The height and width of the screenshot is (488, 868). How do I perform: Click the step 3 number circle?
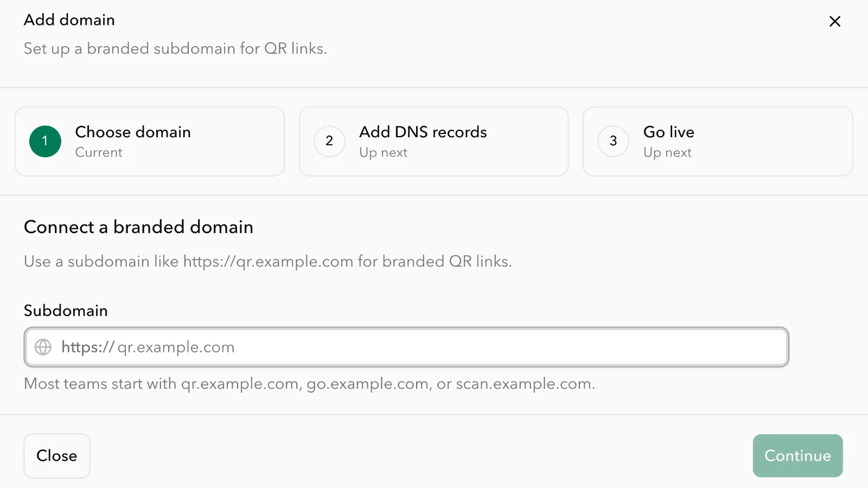coord(613,141)
